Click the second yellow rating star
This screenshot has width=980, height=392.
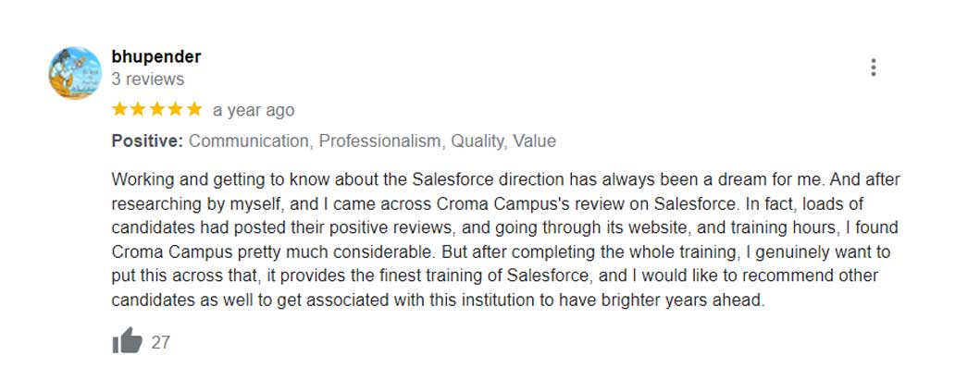138,109
